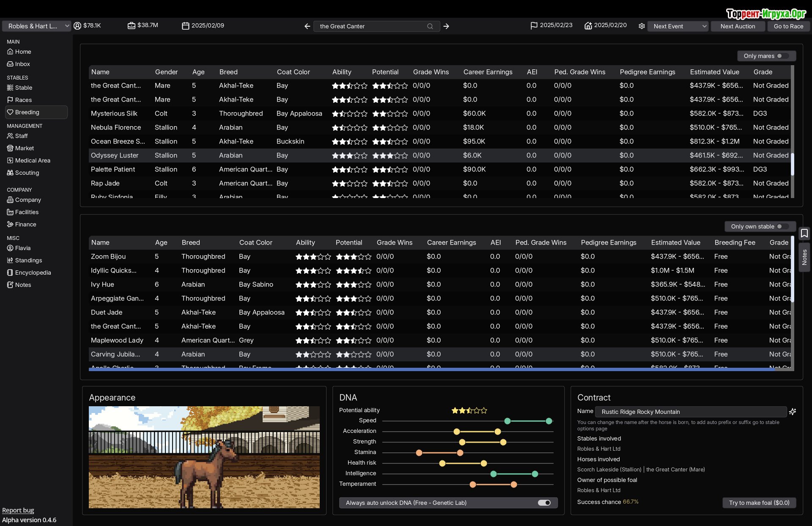Click the Report bug link
The height and width of the screenshot is (526, 812).
tap(18, 510)
